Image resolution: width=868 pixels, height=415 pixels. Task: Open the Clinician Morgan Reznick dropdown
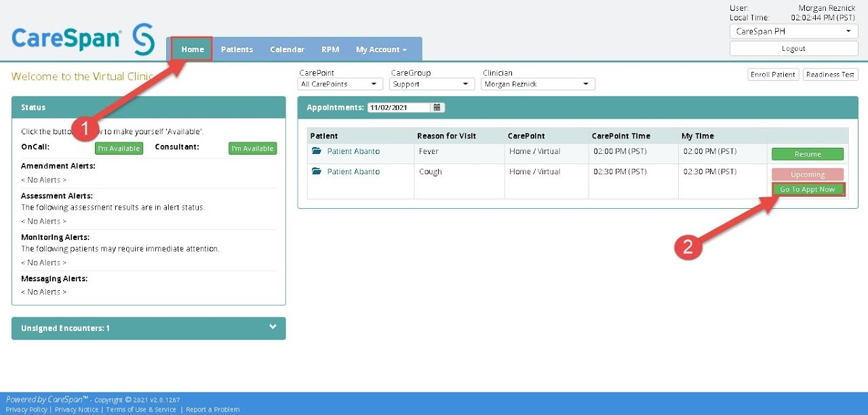[x=538, y=84]
